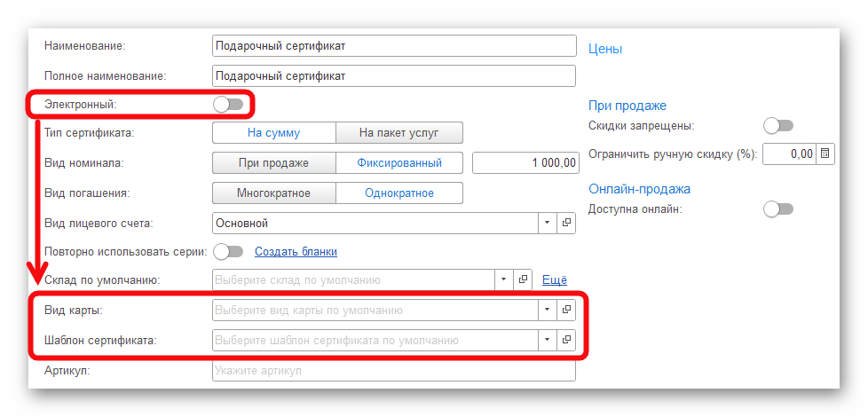868x417 pixels.
Task: Open the Онлайн-продажа section header
Action: pos(639,189)
